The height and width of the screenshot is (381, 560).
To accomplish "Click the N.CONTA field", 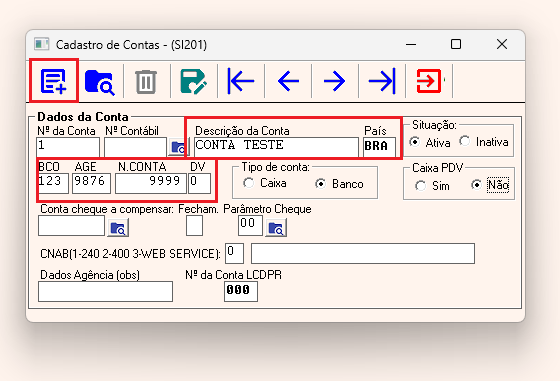I will coord(151,184).
